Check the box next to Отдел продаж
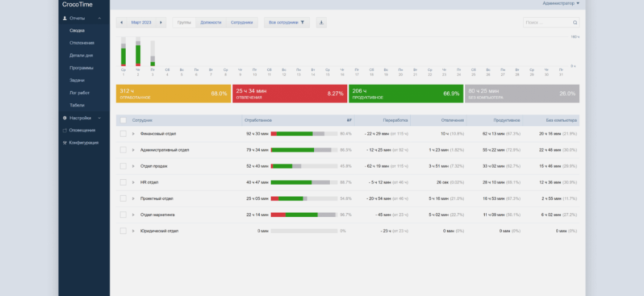644x296 pixels. [123, 166]
